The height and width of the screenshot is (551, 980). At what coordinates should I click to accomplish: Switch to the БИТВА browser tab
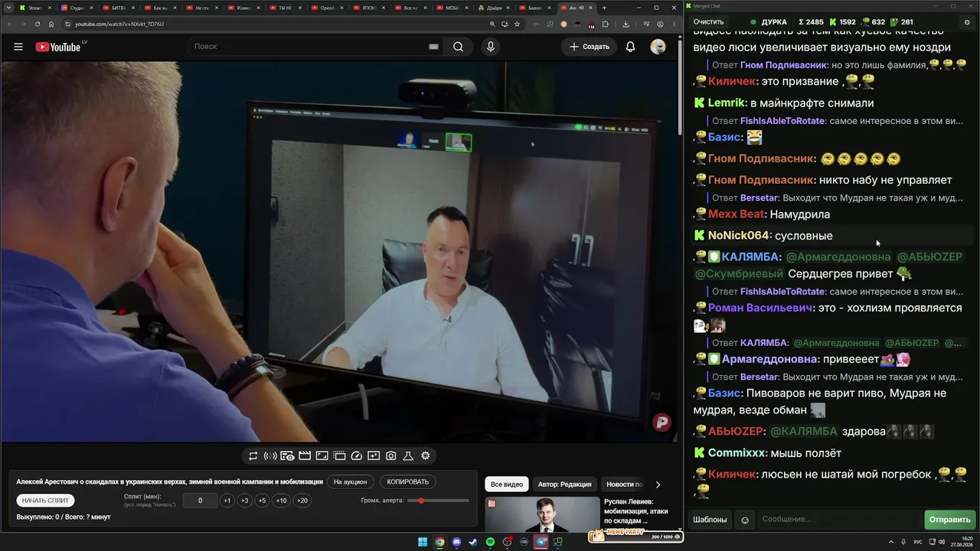[119, 8]
